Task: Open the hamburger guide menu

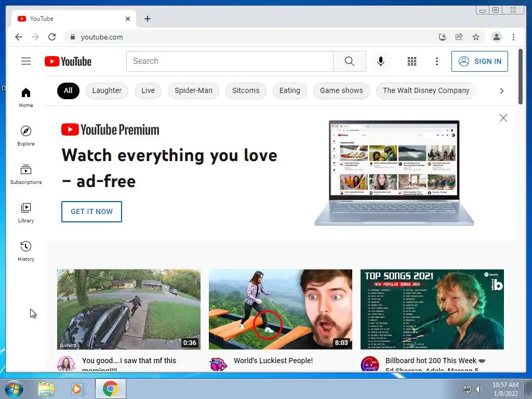Action: tap(26, 61)
